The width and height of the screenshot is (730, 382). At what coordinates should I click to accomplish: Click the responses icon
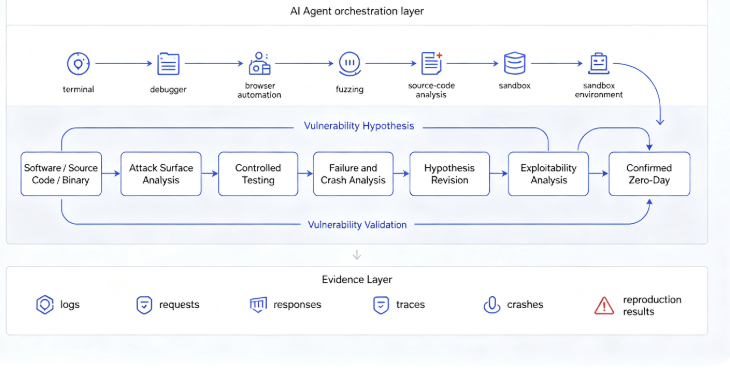coord(258,305)
